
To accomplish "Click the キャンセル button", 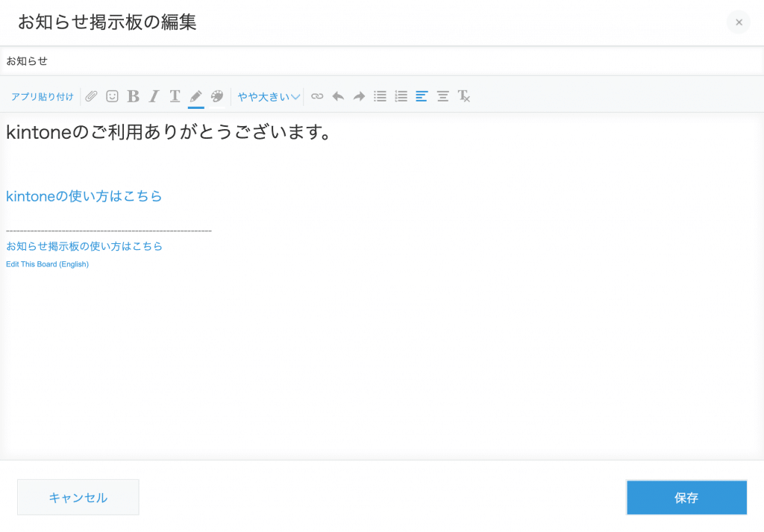I will pos(78,498).
